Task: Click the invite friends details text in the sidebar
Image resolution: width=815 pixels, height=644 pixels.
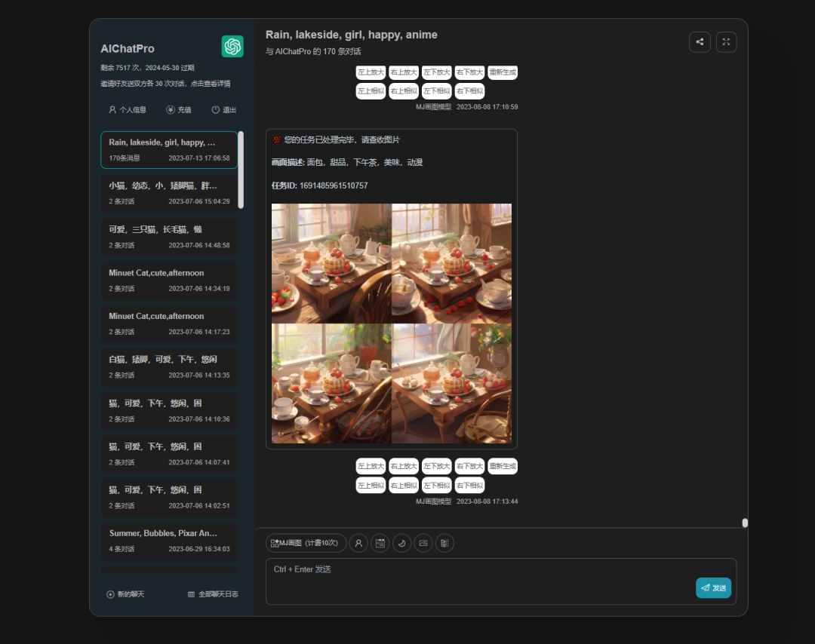Action: coord(165,84)
